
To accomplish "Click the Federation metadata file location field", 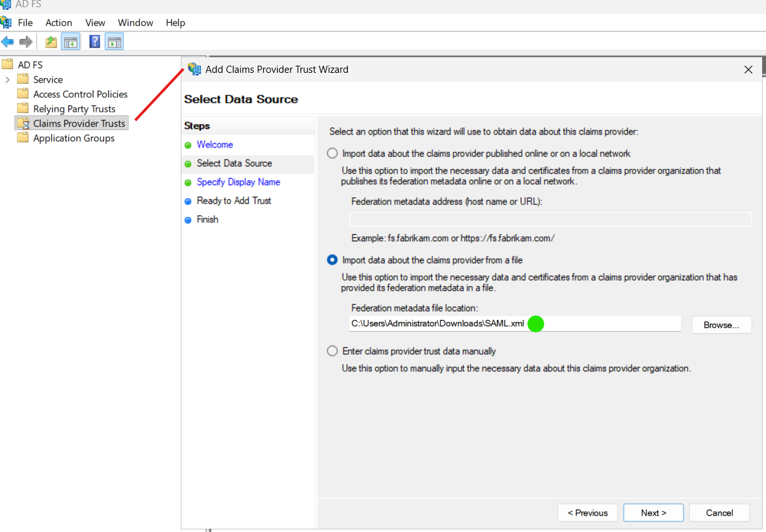I will click(515, 323).
